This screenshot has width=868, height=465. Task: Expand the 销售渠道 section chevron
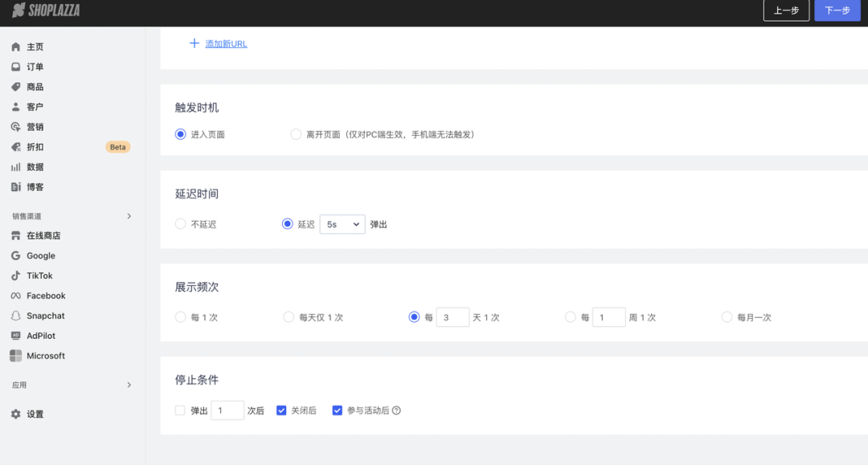[x=129, y=216]
